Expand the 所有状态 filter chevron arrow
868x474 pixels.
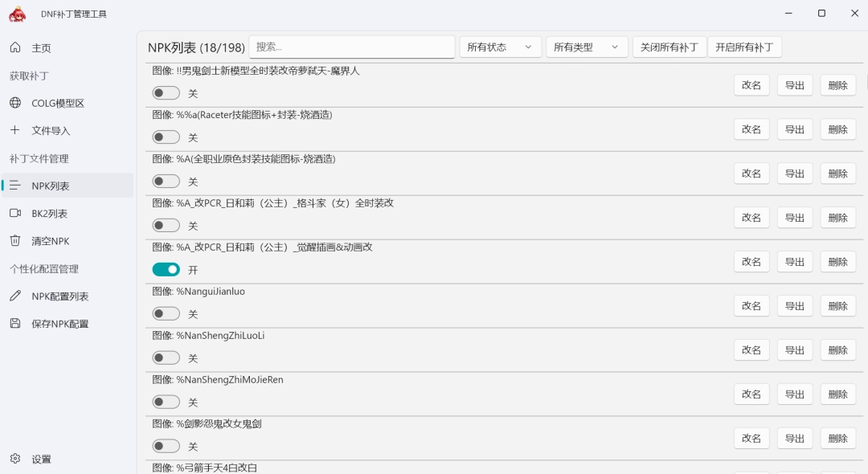click(x=530, y=47)
